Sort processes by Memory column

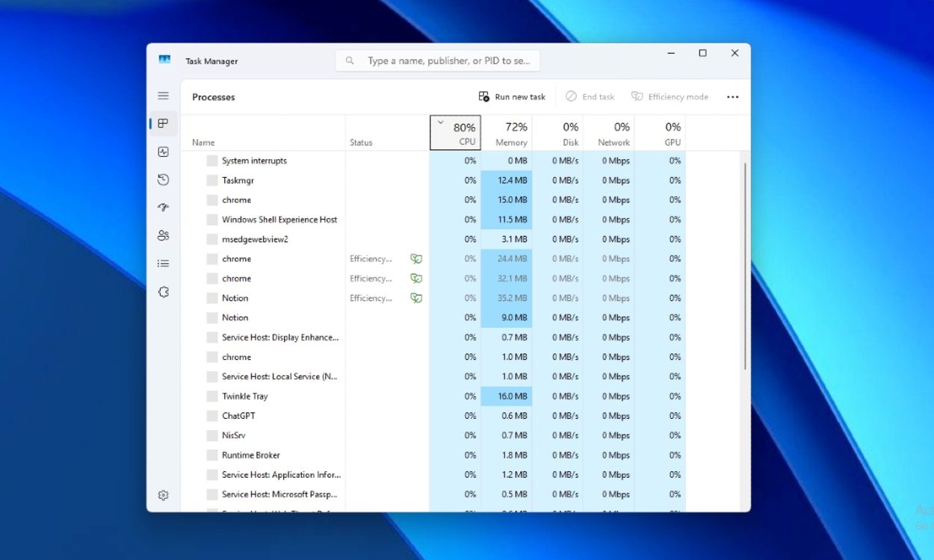pyautogui.click(x=507, y=133)
